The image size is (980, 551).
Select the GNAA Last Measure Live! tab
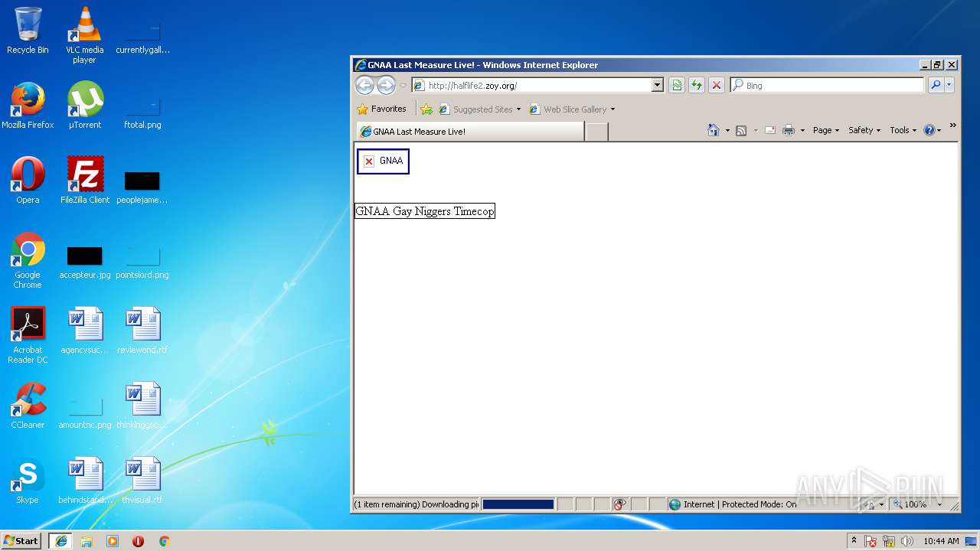point(469,132)
